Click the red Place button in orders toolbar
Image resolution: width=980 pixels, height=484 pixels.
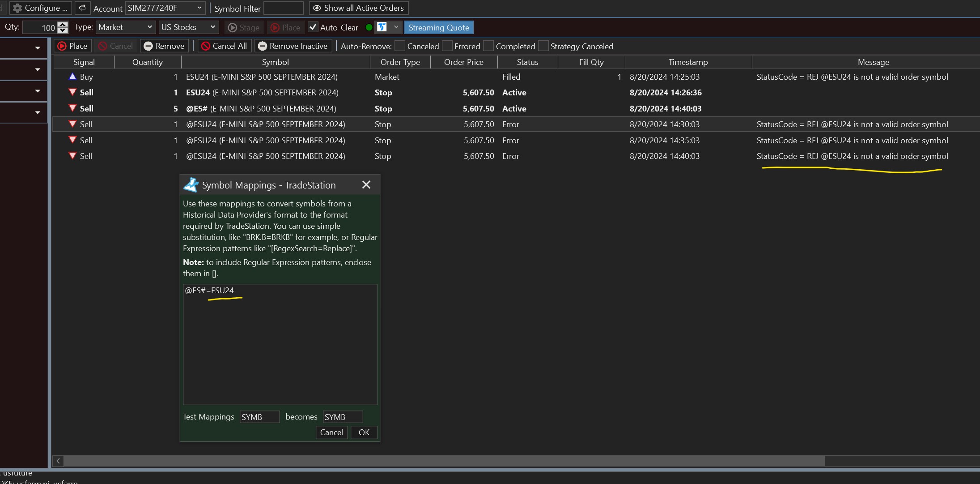pyautogui.click(x=72, y=46)
